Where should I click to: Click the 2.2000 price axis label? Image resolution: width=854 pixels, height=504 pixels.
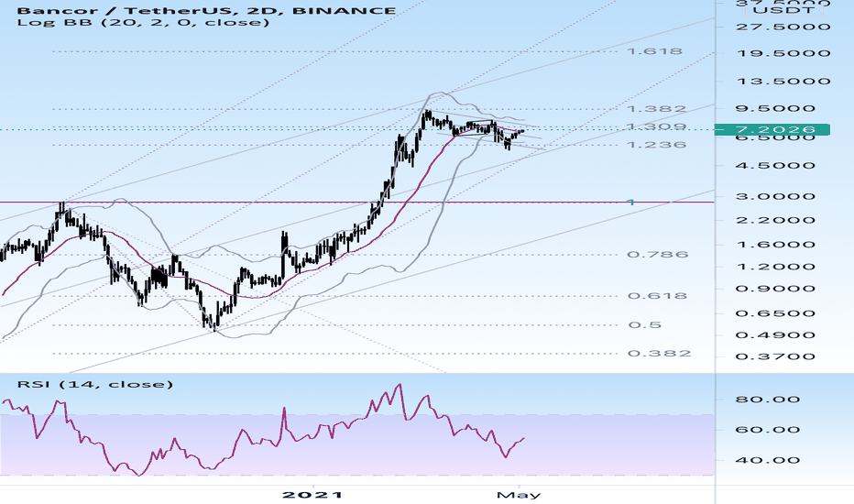(775, 220)
